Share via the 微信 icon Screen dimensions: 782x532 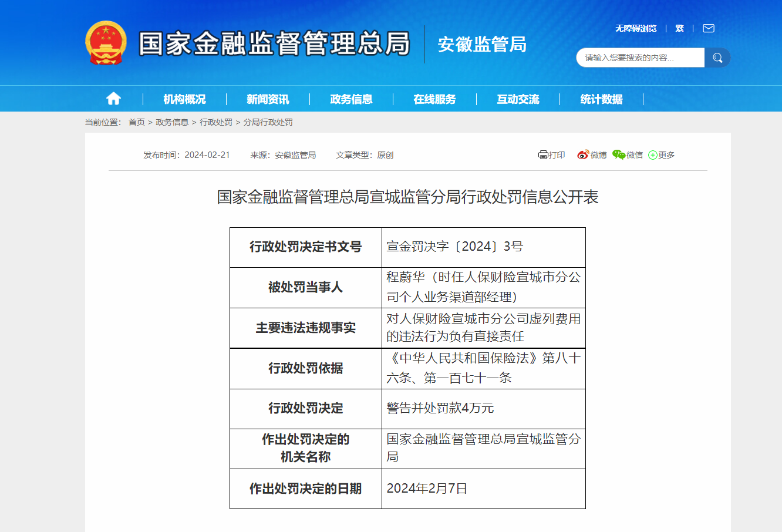click(619, 155)
